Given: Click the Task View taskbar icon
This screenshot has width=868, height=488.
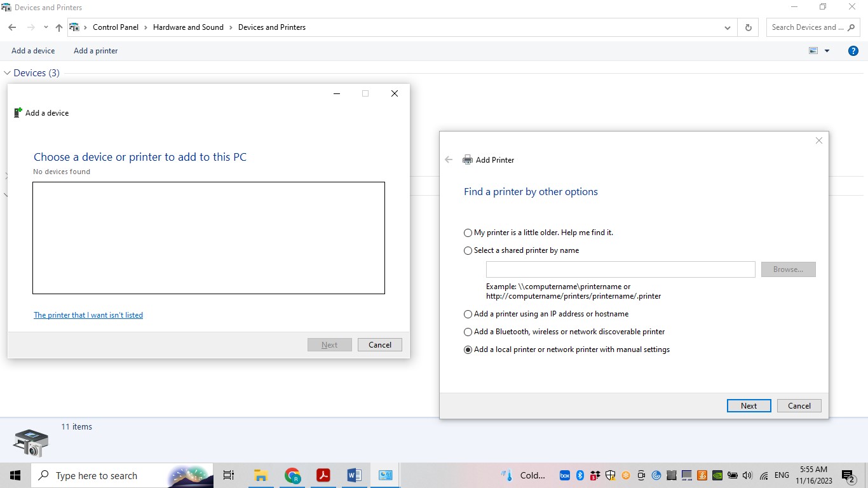Looking at the screenshot, I should click(229, 475).
